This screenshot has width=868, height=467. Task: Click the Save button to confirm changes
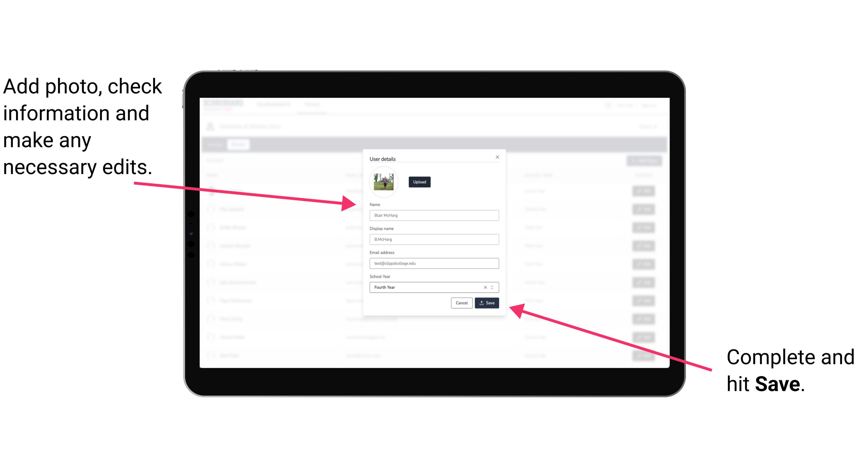point(487,303)
